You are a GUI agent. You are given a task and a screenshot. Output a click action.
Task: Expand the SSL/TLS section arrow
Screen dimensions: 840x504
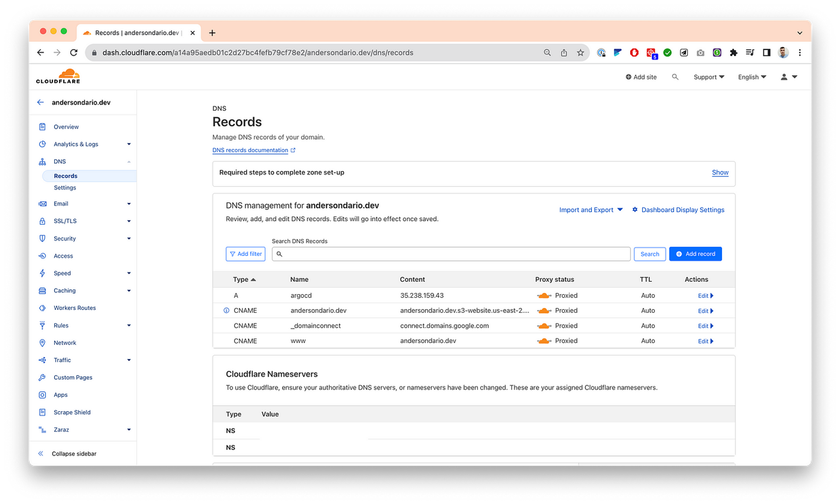(129, 221)
